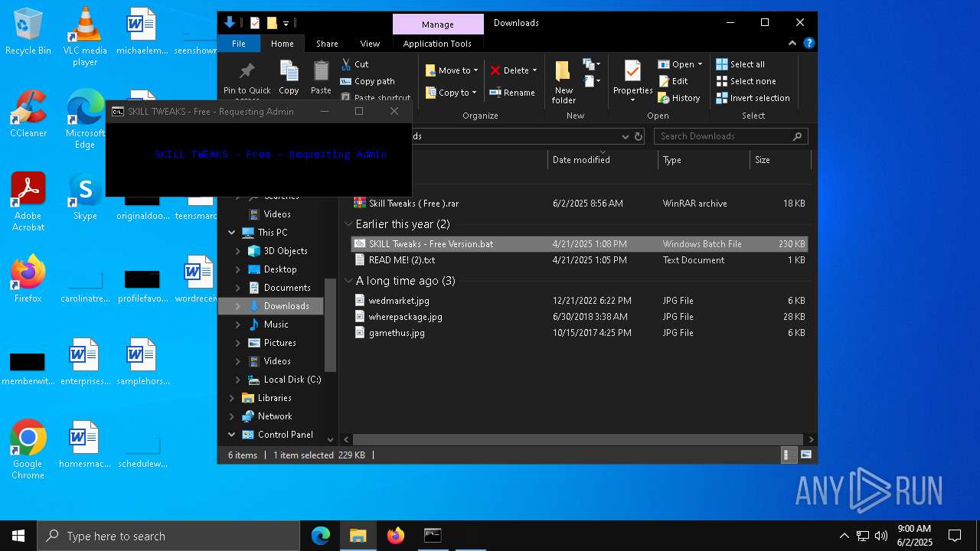Image resolution: width=980 pixels, height=551 pixels.
Task: Click the Manage contextual tab
Action: tap(438, 24)
